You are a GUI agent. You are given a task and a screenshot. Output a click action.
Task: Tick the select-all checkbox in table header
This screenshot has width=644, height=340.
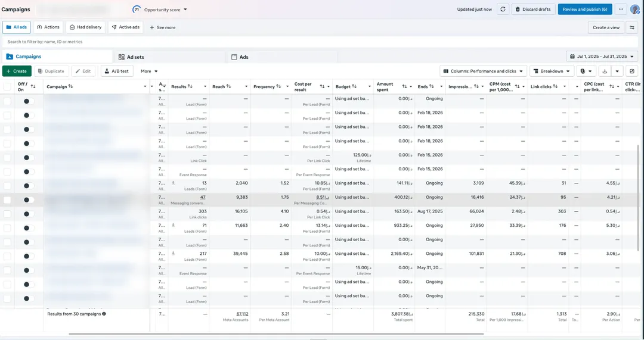click(7, 86)
